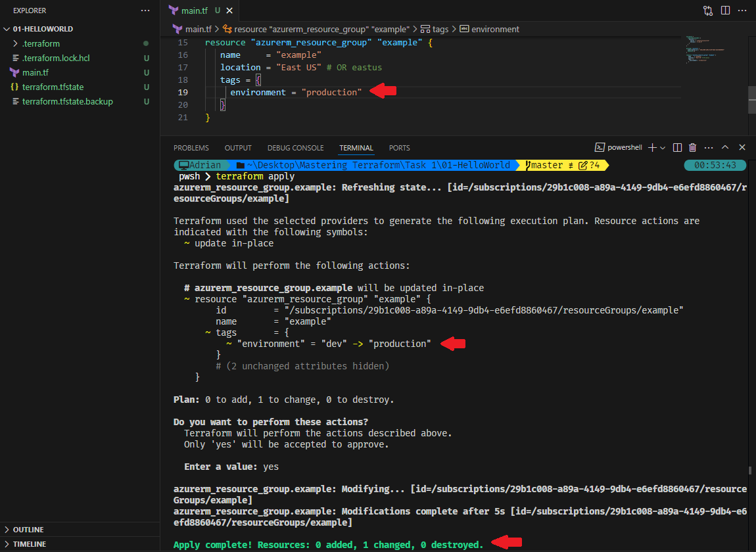Click the Terraform icon beside main.tf in Explorer
The image size is (756, 552).
click(14, 72)
